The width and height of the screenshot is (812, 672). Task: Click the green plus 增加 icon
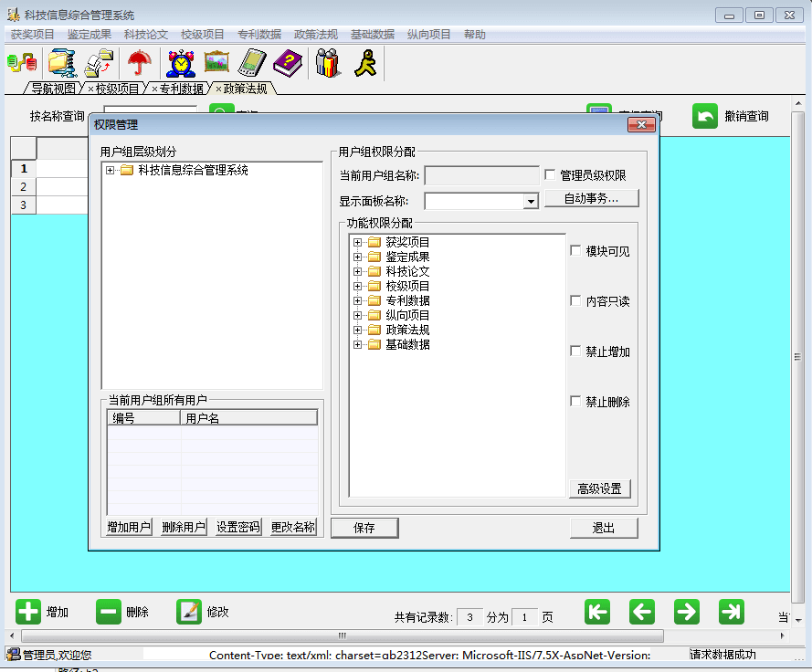pyautogui.click(x=28, y=612)
